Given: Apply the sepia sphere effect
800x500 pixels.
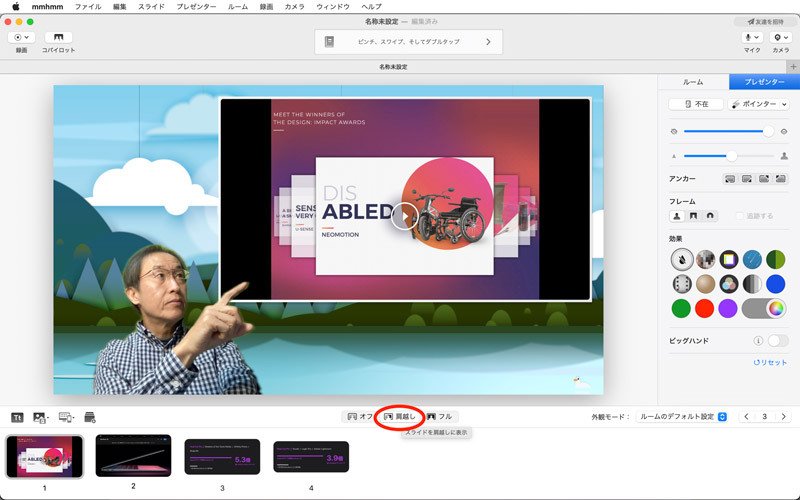Looking at the screenshot, I should pos(705,284).
